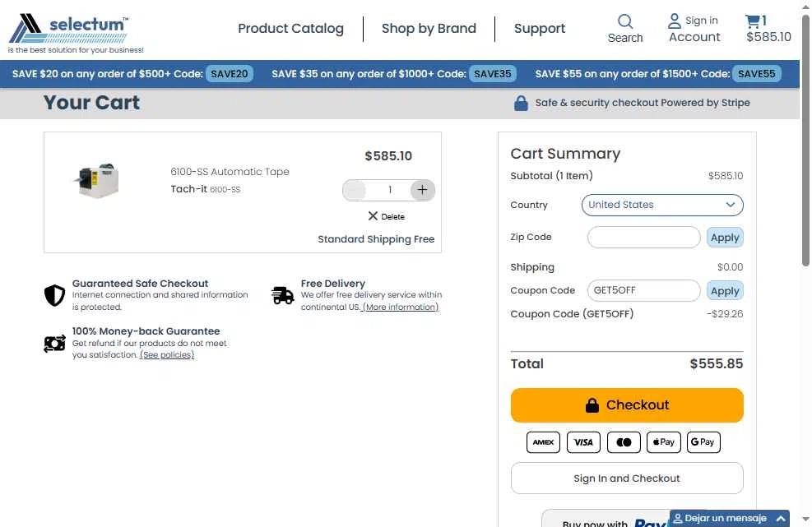The height and width of the screenshot is (527, 812).
Task: Click the Selectum logo
Action: click(76, 33)
